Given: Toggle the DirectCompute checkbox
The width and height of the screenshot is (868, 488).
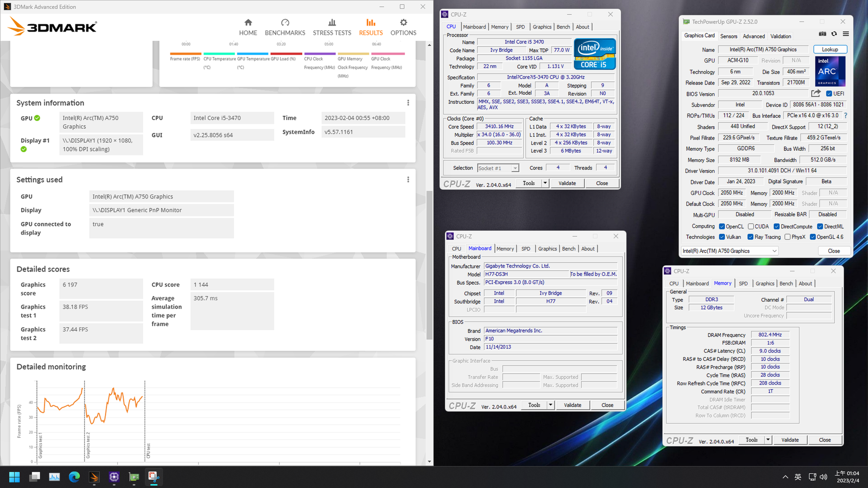Looking at the screenshot, I should 777,226.
